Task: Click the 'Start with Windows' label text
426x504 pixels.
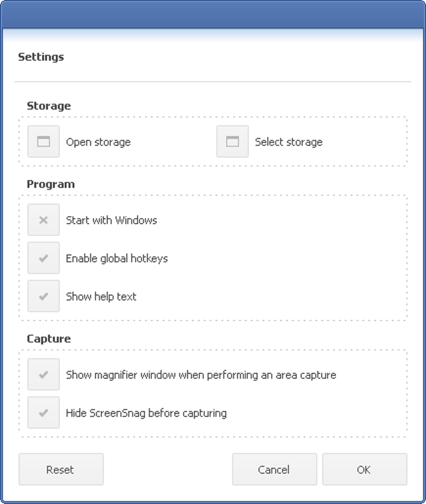Action: coord(112,220)
